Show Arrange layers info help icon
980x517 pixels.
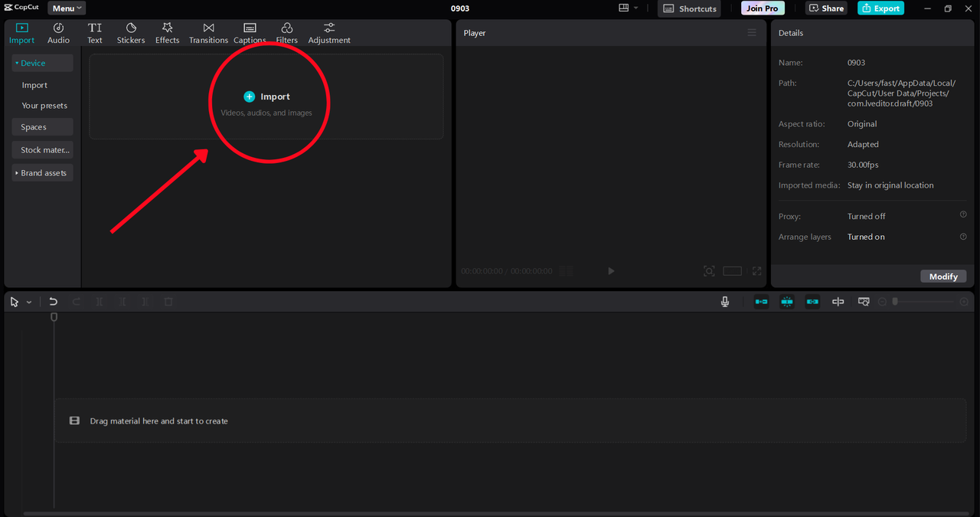963,236
